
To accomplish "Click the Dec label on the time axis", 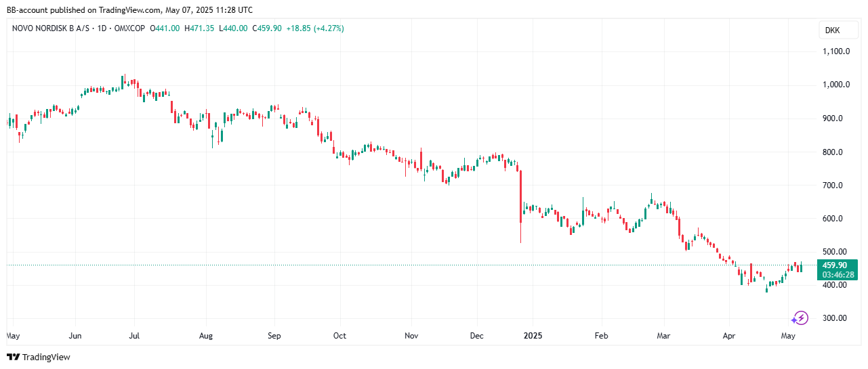I will 476,336.
